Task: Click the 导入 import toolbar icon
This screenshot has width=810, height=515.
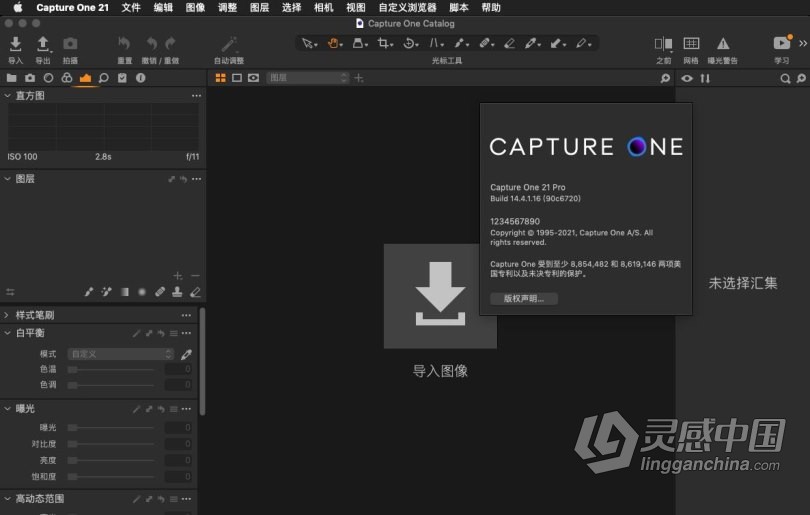Action: tap(15, 44)
